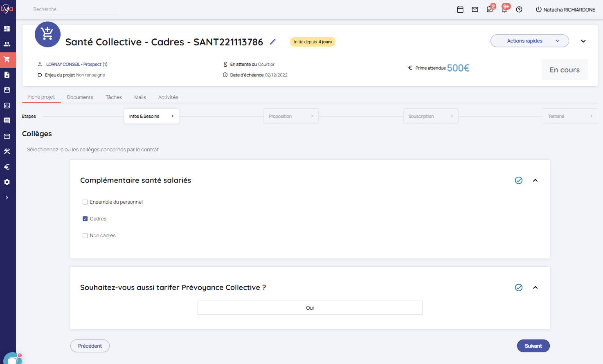The width and height of the screenshot is (603, 364).
Task: Collapse the Complémentaire santé salariés section
Action: (x=535, y=180)
